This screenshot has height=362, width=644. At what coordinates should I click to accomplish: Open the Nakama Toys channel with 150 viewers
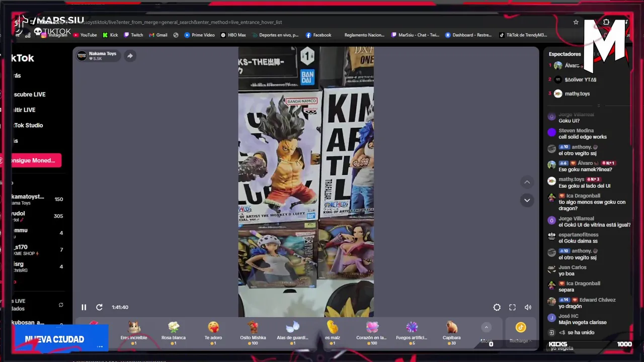tap(38, 200)
